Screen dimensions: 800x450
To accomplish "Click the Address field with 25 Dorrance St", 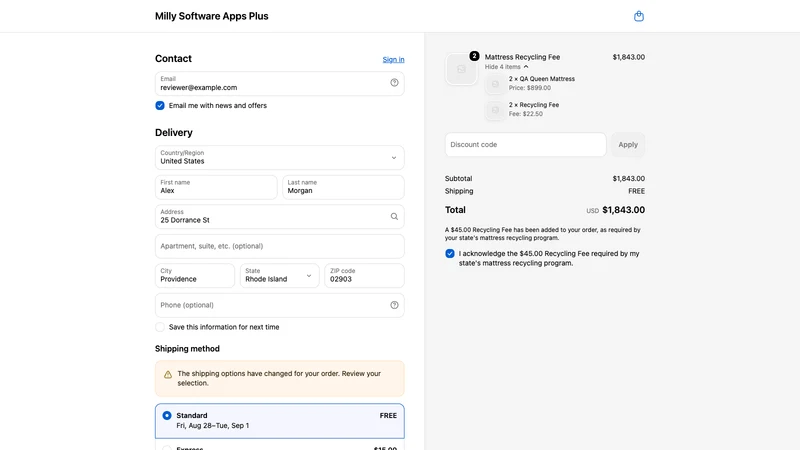I will (x=280, y=216).
